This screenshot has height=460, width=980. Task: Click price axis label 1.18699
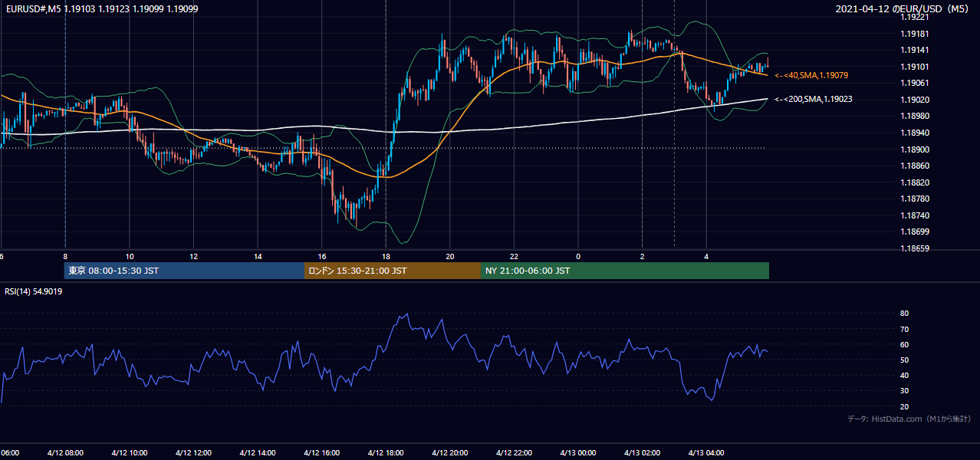(916, 232)
